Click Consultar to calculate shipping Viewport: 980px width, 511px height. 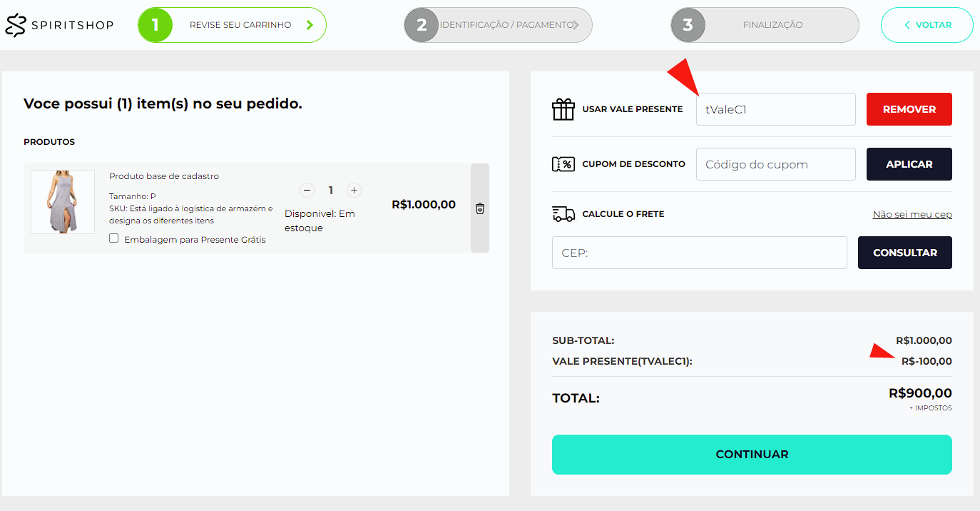[x=905, y=253]
